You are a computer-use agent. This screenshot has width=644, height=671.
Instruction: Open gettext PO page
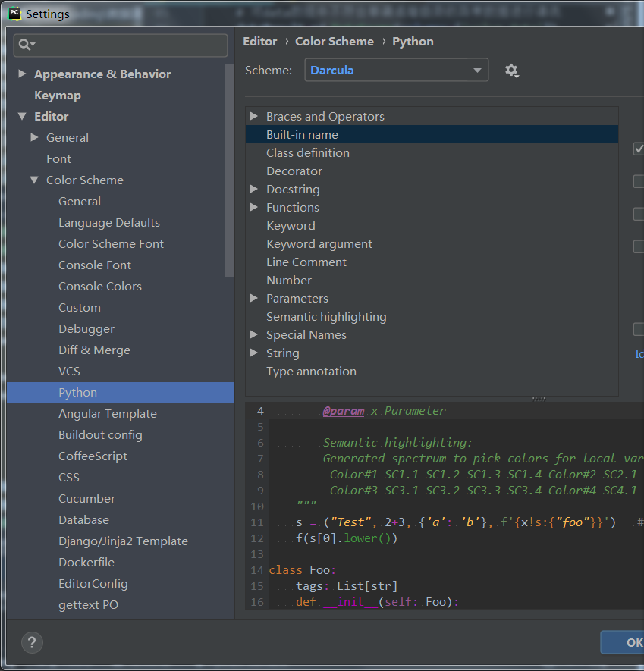[x=88, y=605]
